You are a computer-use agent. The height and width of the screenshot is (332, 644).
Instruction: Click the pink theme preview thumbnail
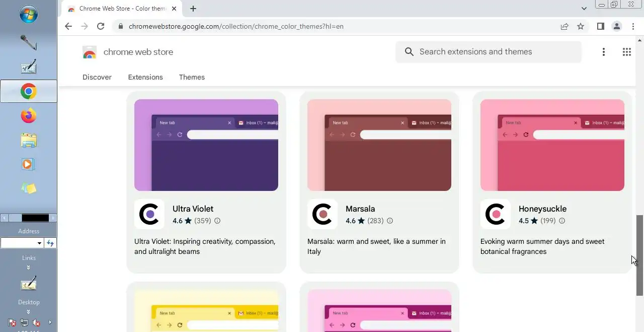pos(379,311)
